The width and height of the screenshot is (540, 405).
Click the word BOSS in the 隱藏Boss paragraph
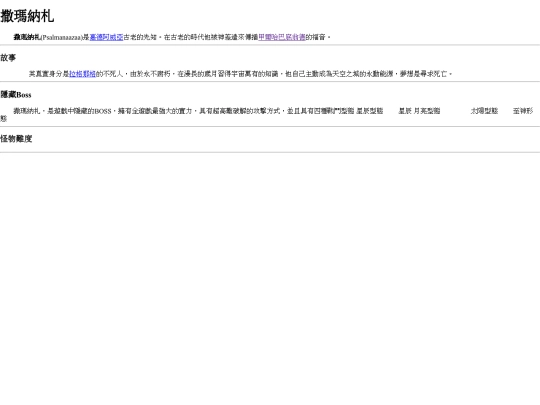[x=103, y=111]
